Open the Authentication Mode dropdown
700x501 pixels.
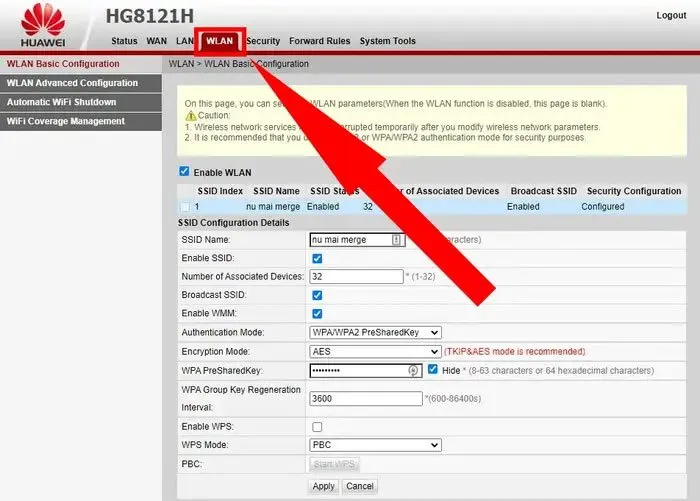[x=376, y=332]
